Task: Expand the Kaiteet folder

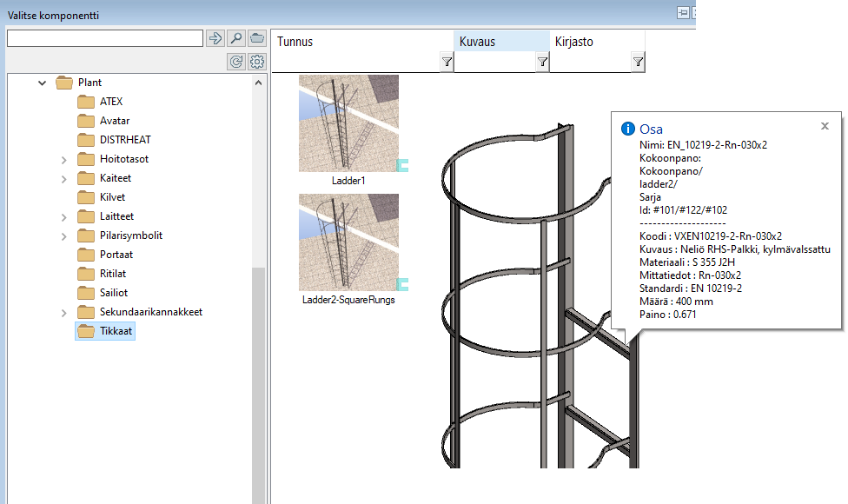Action: click(63, 178)
